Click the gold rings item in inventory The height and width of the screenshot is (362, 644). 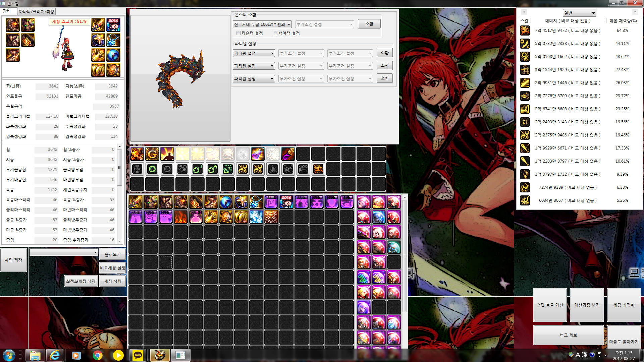coord(241,217)
